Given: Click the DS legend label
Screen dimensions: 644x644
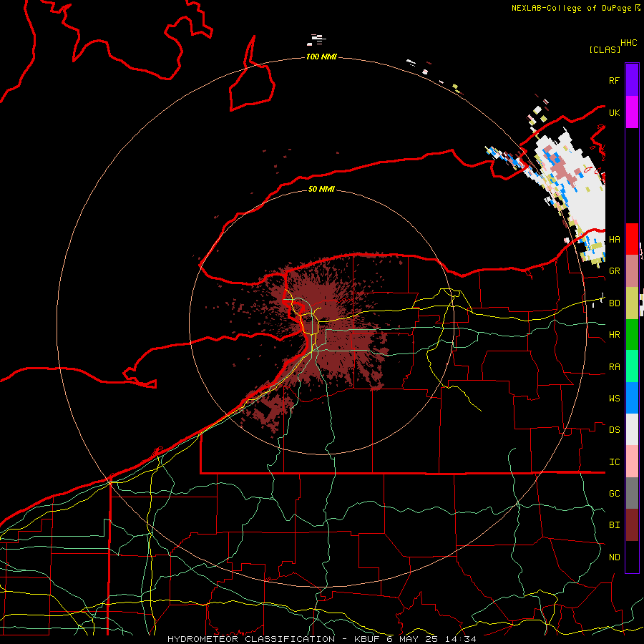Looking at the screenshot, I should 614,430.
